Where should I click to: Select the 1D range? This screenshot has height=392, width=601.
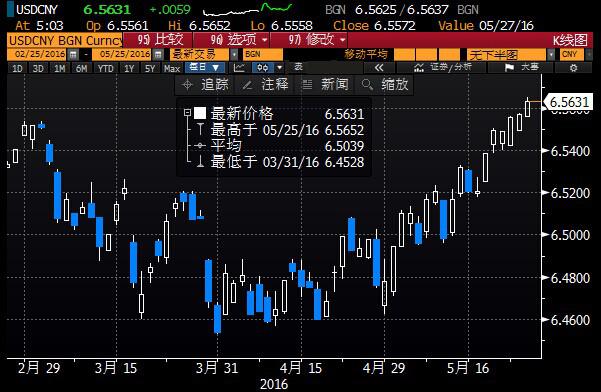pos(17,69)
